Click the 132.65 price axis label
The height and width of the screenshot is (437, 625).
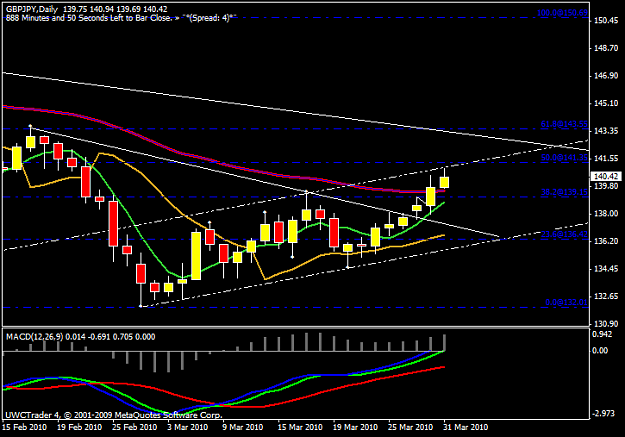pyautogui.click(x=606, y=296)
